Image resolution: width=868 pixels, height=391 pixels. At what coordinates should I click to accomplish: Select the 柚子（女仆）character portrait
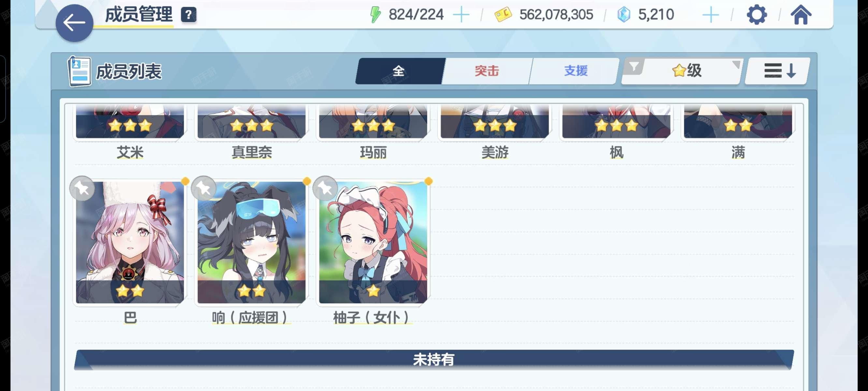[373, 242]
